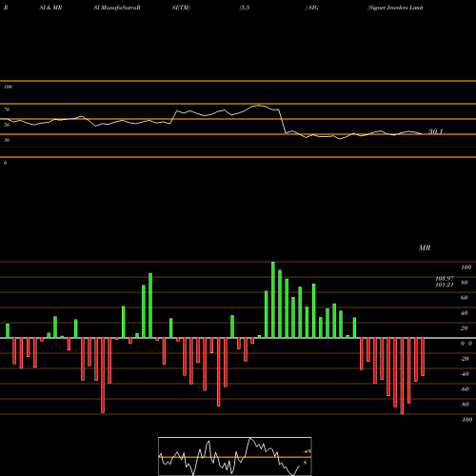The height and width of the screenshot is (476, 476).
Task: Click the 'MR' panel title
Action: point(425,248)
